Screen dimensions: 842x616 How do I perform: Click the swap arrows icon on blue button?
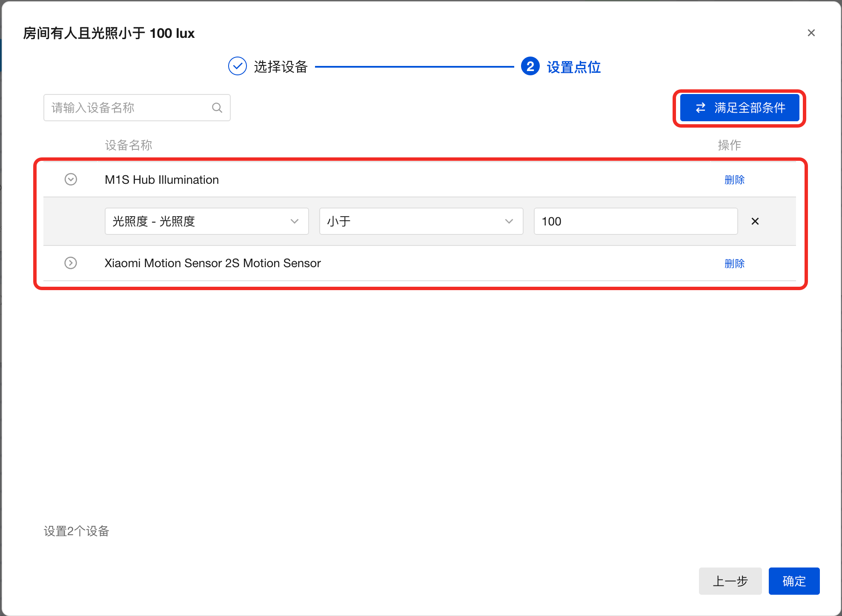click(x=700, y=108)
